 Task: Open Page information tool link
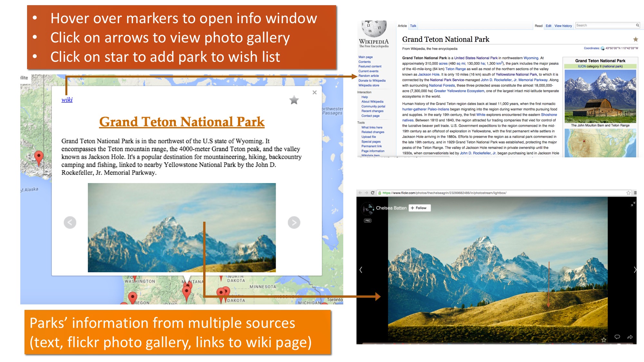point(373,151)
